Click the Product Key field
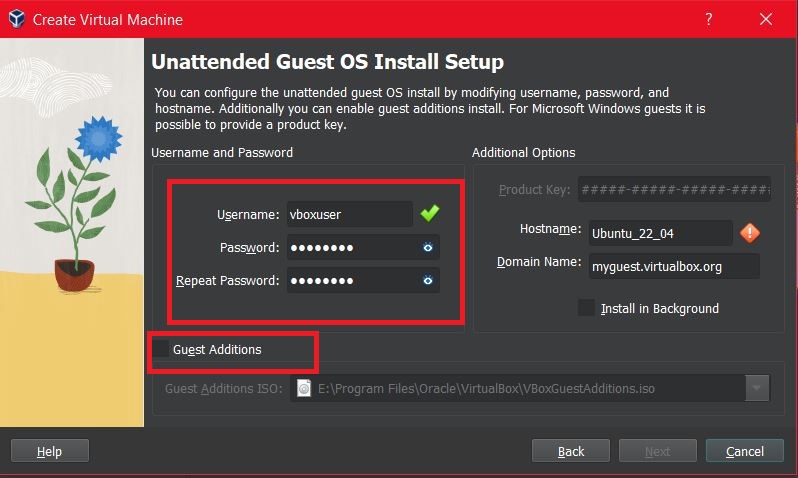 click(x=674, y=189)
